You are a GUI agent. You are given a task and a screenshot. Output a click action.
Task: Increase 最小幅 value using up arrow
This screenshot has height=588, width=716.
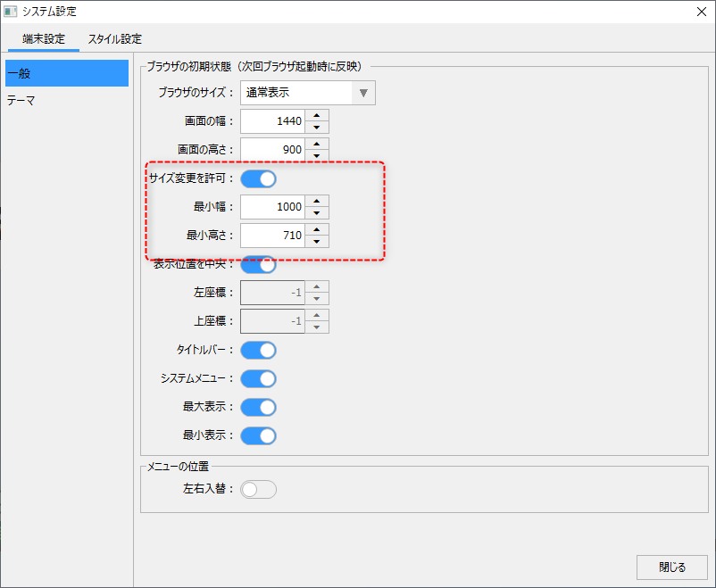tap(317, 201)
